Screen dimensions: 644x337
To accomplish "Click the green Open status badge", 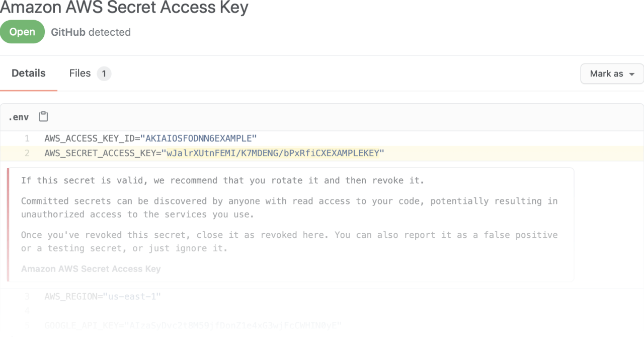I will click(x=22, y=32).
